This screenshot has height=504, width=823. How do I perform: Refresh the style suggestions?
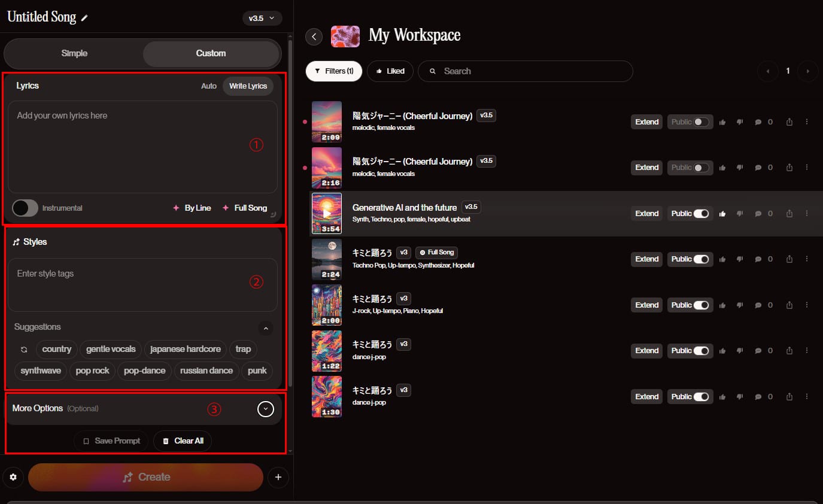24,350
